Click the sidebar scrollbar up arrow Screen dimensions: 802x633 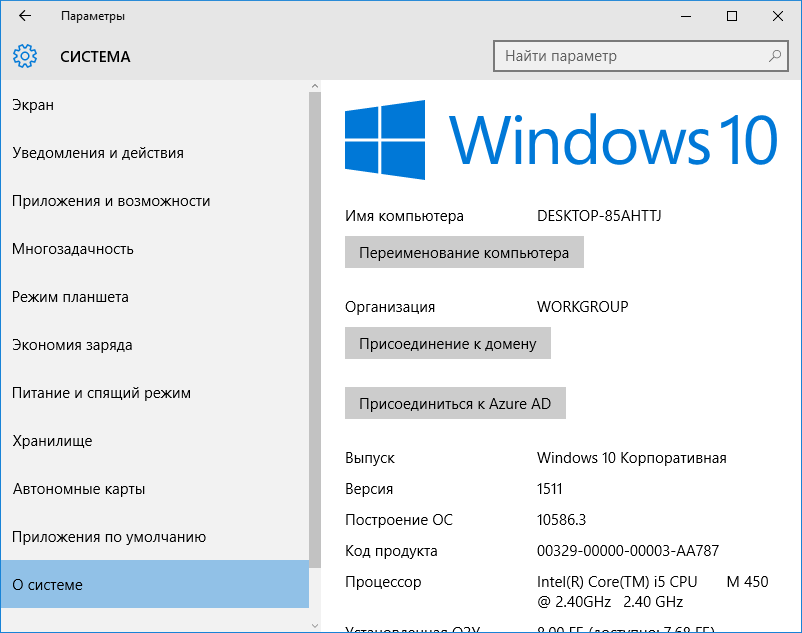point(315,86)
